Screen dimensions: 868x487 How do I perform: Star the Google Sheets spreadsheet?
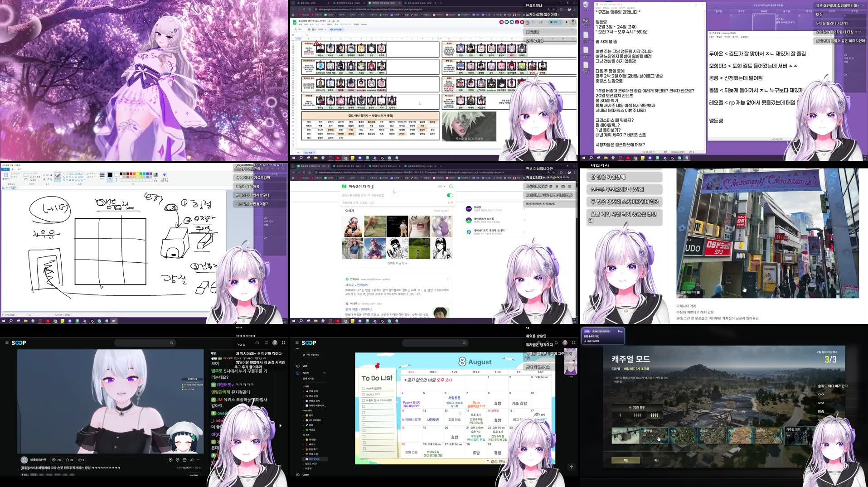point(329,20)
